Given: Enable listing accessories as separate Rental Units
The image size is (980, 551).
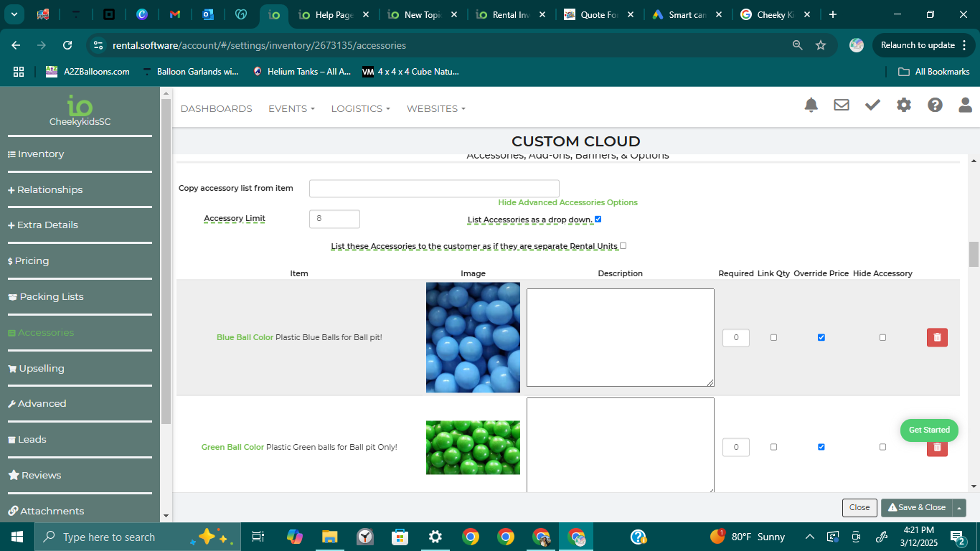Looking at the screenshot, I should click(623, 246).
